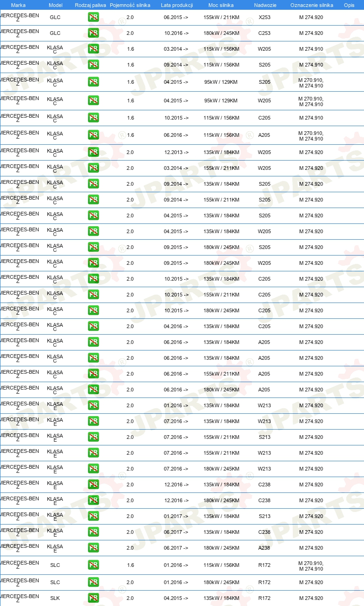
Task: Click fuel icon in 1.6 06.2016 A205 row
Action: [93, 135]
